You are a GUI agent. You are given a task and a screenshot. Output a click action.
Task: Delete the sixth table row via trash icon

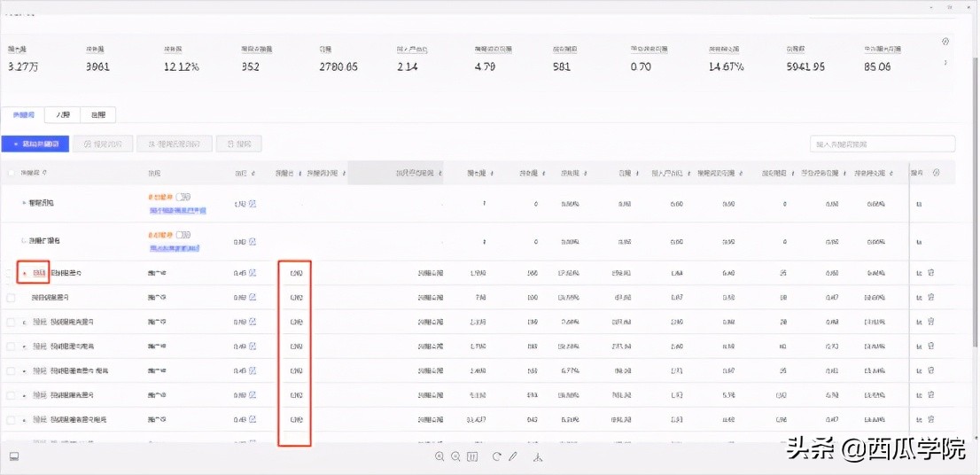(930, 347)
